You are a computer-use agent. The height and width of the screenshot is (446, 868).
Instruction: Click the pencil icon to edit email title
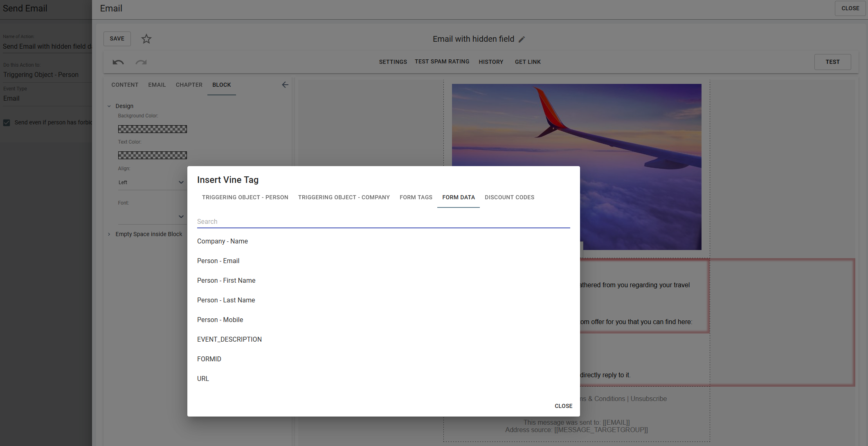(x=522, y=39)
